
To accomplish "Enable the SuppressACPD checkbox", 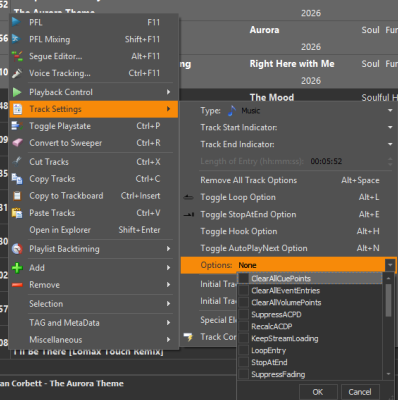I will [244, 314].
